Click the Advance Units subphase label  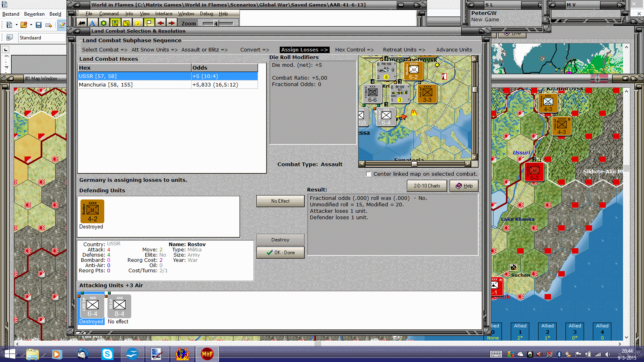coord(454,50)
